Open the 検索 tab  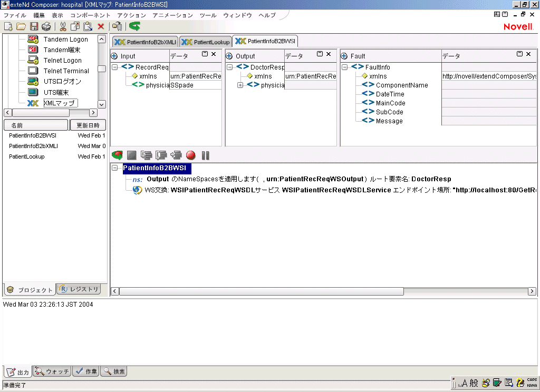click(114, 371)
